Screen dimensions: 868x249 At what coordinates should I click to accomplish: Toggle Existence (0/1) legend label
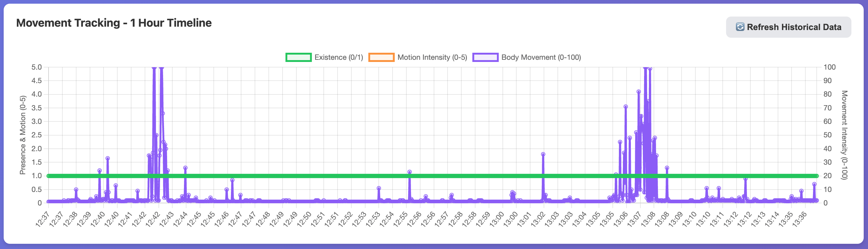pyautogui.click(x=338, y=57)
